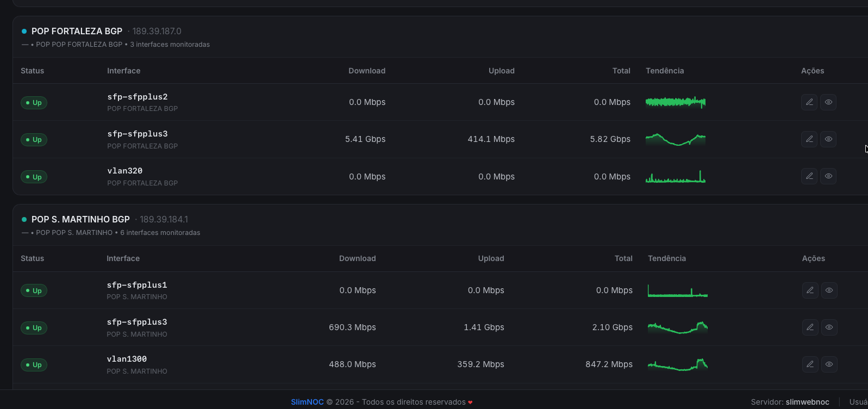Image resolution: width=868 pixels, height=409 pixels.
Task: Open the eye icon for S. Martinho sfp-sfpplus3
Action: (x=829, y=327)
